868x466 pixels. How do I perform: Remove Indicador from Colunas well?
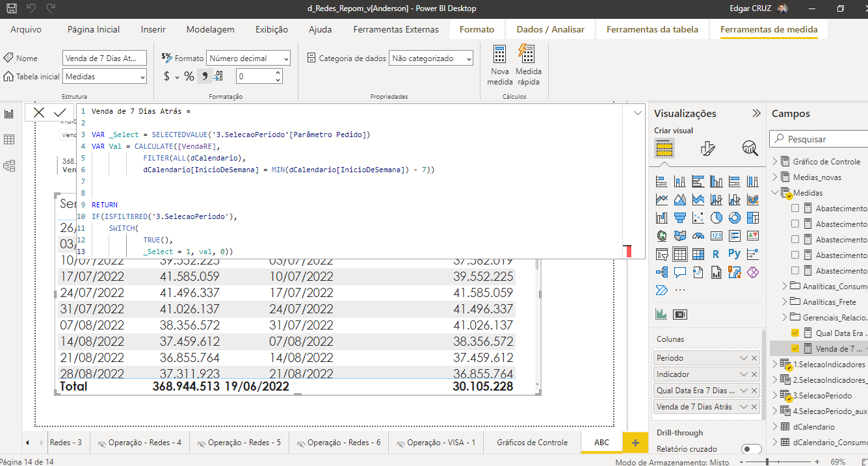pyautogui.click(x=754, y=374)
